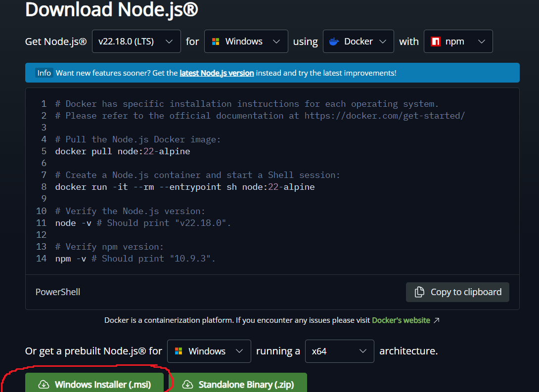
Task: Click the "Download Node.js®" heading
Action: (112, 9)
